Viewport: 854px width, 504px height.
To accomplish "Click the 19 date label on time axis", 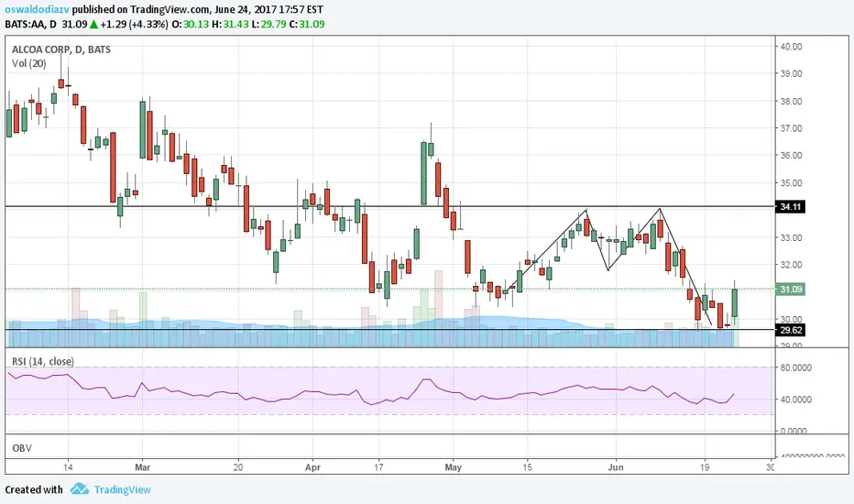I will pos(705,467).
